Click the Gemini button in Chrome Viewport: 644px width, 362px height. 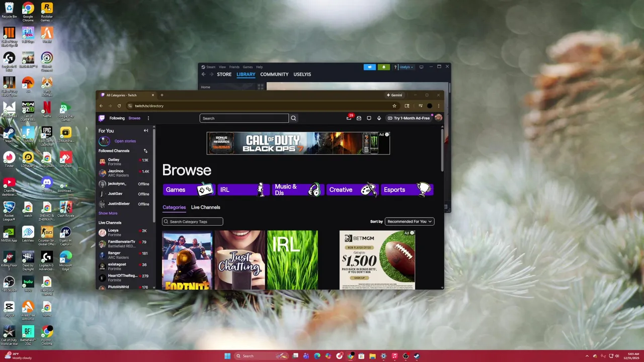pyautogui.click(x=394, y=95)
